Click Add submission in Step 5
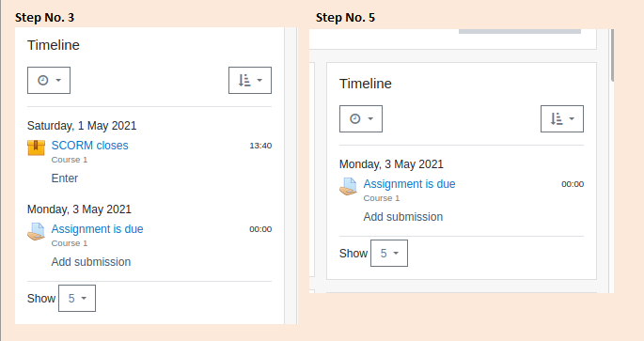644x341 pixels. coord(403,217)
